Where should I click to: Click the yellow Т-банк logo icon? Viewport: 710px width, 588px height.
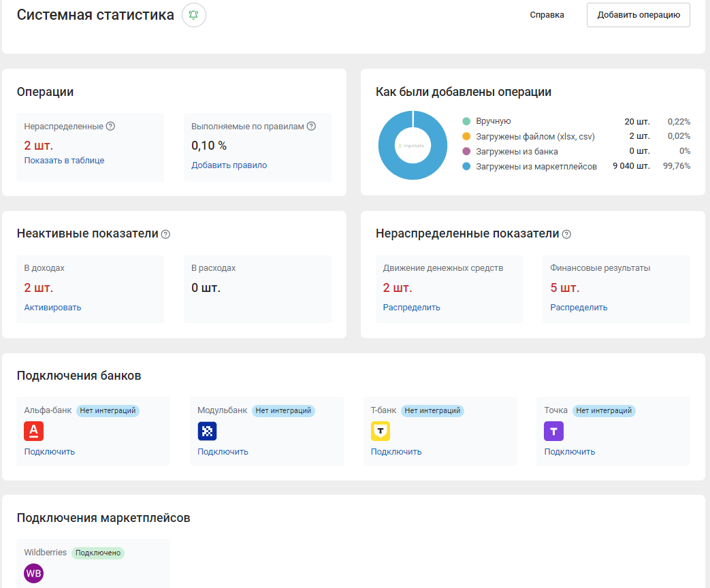[381, 431]
